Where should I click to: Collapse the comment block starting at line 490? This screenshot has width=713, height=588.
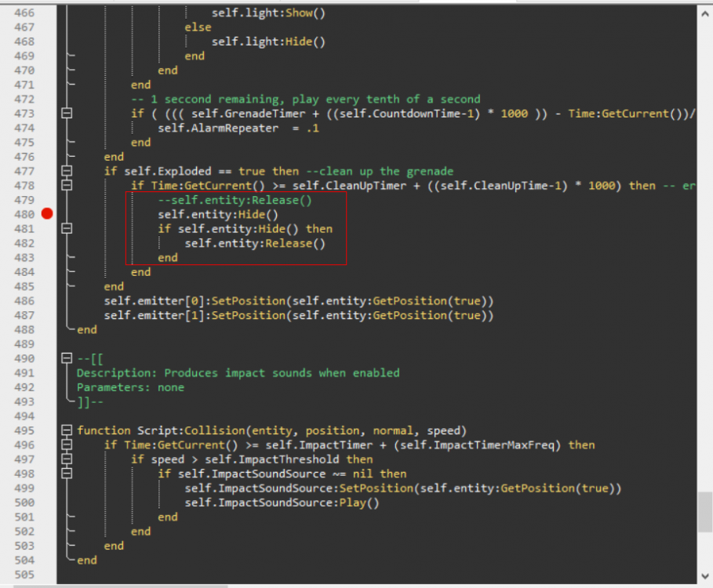pos(67,358)
